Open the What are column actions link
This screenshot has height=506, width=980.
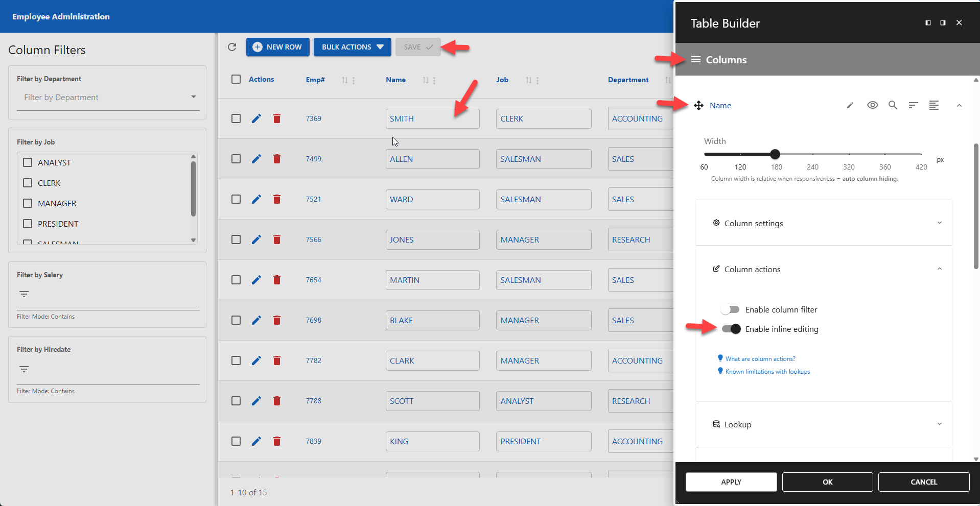(760, 358)
